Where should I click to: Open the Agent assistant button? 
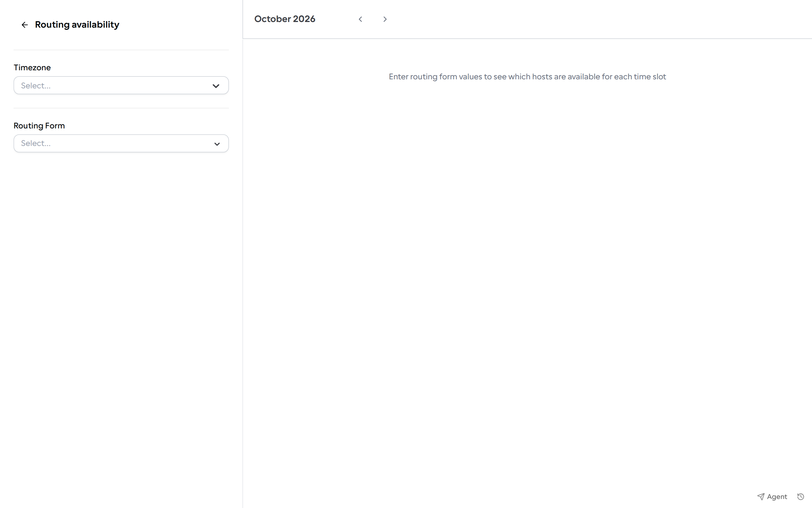point(772,497)
